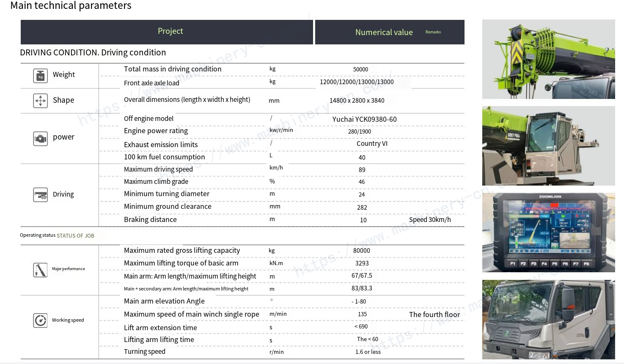The width and height of the screenshot is (624, 364).
Task: Select the Maximum rated gross lifting capacity label
Action: [x=182, y=251]
